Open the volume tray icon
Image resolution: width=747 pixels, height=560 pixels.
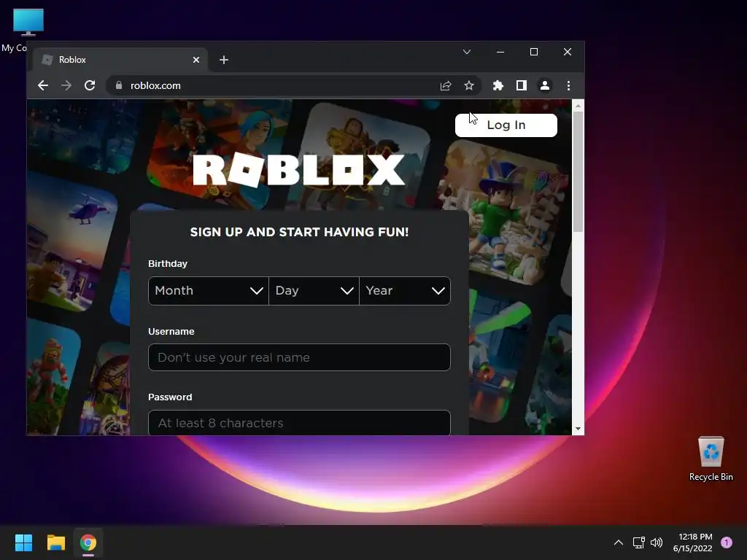coord(657,542)
